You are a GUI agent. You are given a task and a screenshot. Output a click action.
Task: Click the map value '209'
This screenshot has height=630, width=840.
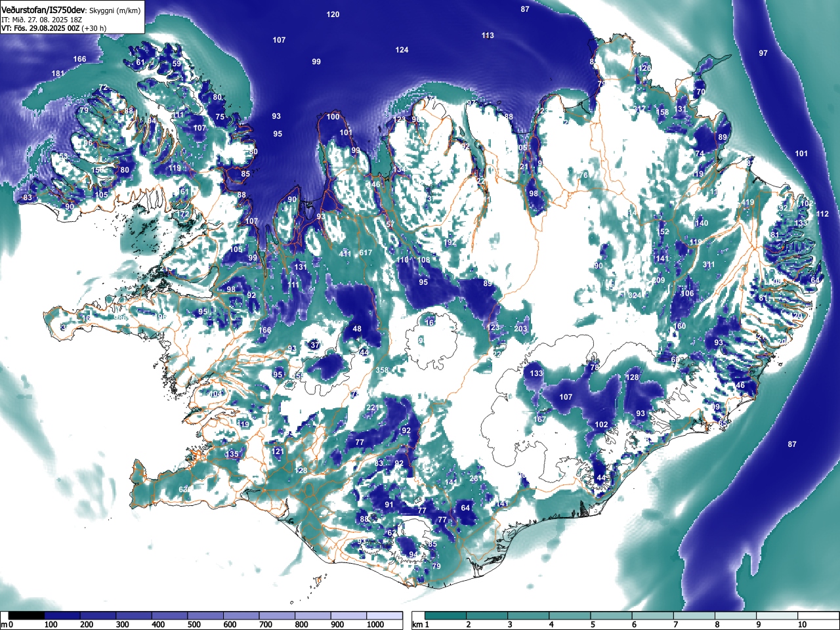click(x=659, y=281)
